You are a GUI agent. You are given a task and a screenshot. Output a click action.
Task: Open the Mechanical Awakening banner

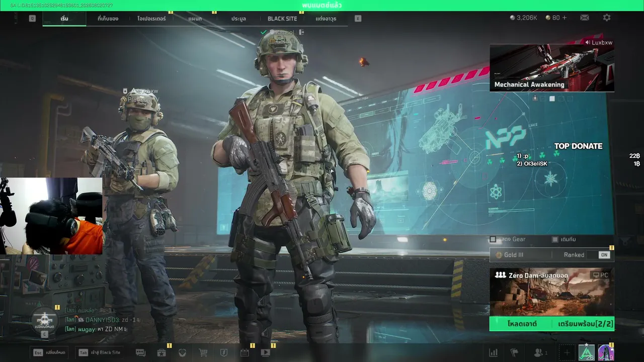point(552,68)
